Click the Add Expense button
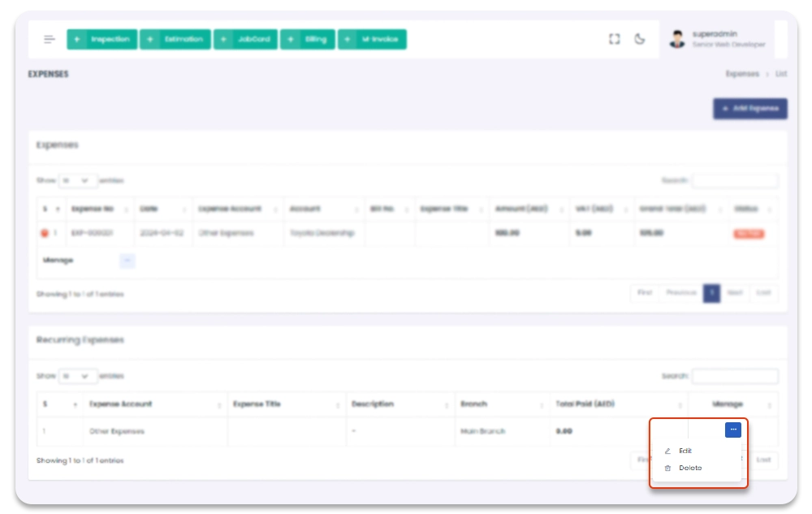The image size is (812, 514). (x=749, y=109)
